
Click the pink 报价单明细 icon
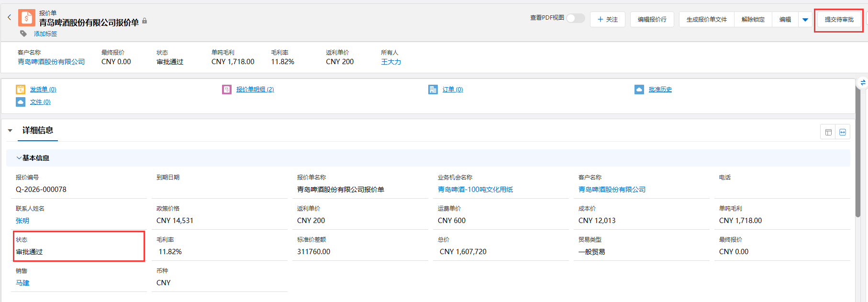point(227,89)
